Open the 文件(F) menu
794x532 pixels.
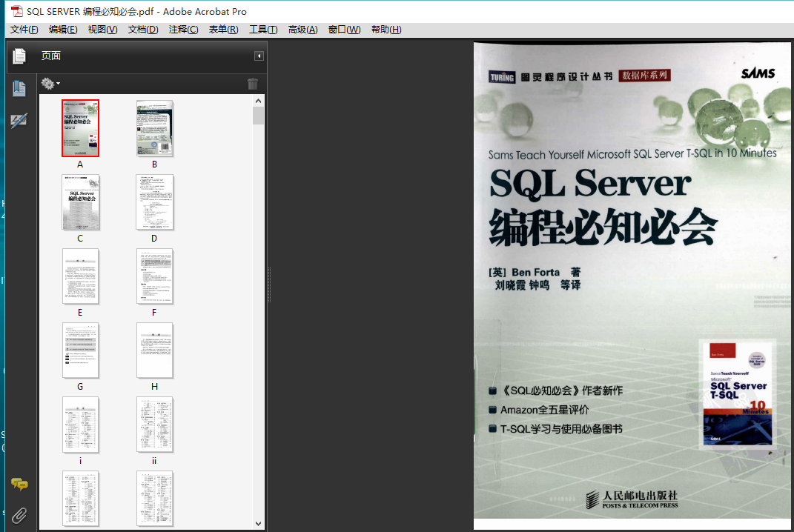(24, 30)
